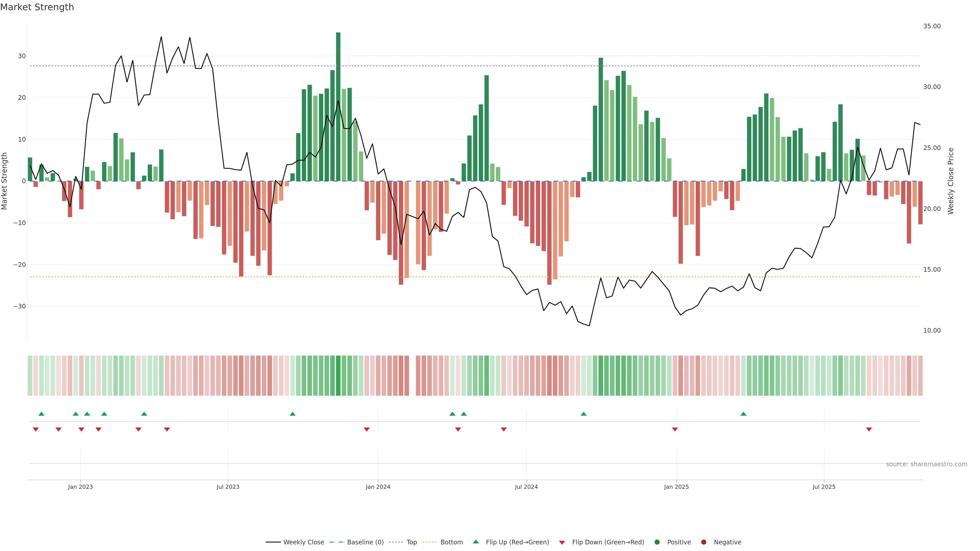The image size is (980, 551).
Task: Click the green Positive legend dot
Action: [657, 542]
